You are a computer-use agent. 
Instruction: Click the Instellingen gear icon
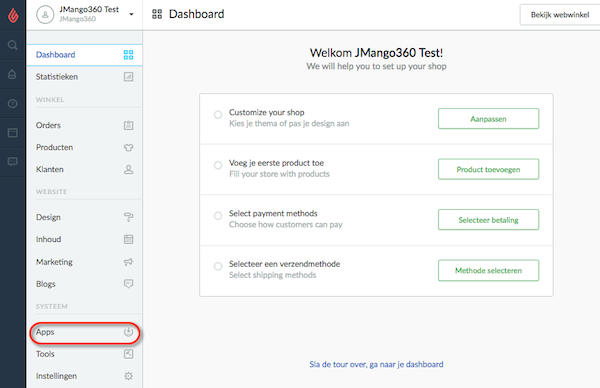tap(129, 376)
